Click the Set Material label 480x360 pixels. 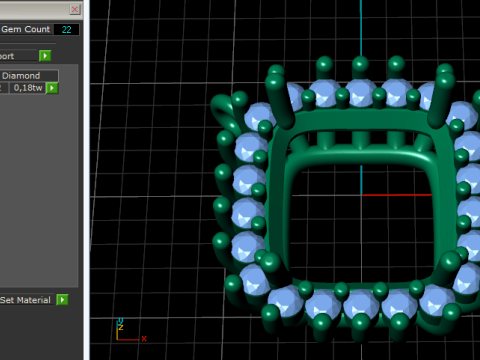(25, 300)
